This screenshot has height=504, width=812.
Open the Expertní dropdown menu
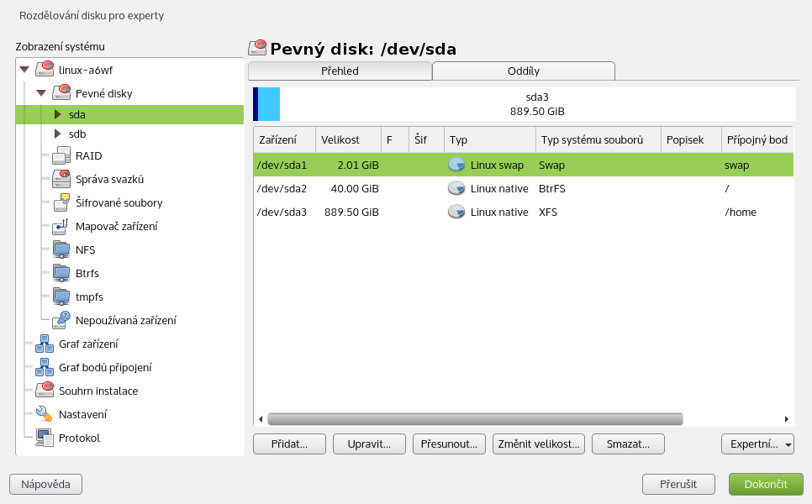[x=757, y=444]
